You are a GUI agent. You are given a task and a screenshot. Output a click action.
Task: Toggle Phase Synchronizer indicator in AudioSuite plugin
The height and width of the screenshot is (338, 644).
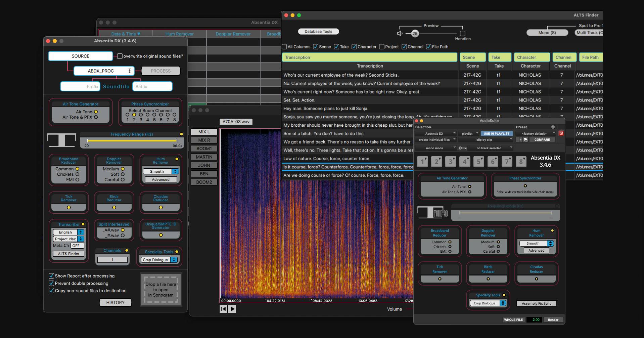(525, 186)
